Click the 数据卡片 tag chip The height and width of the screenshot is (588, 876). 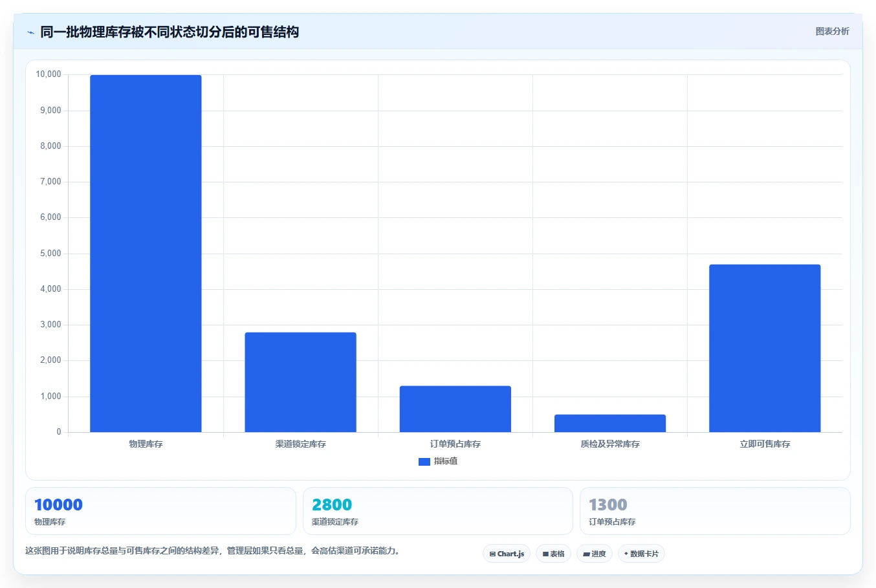(x=641, y=554)
